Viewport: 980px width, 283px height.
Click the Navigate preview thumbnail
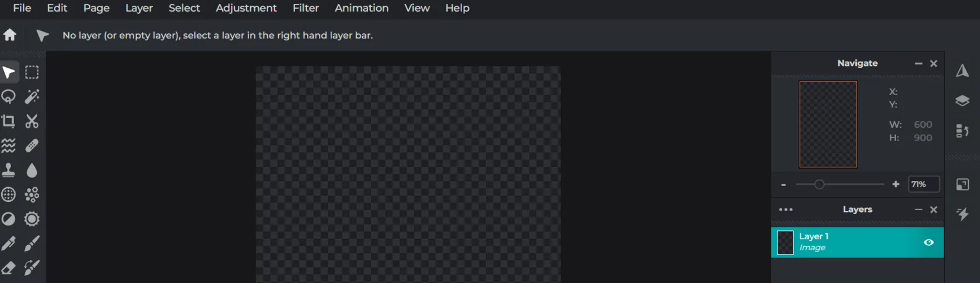point(828,124)
